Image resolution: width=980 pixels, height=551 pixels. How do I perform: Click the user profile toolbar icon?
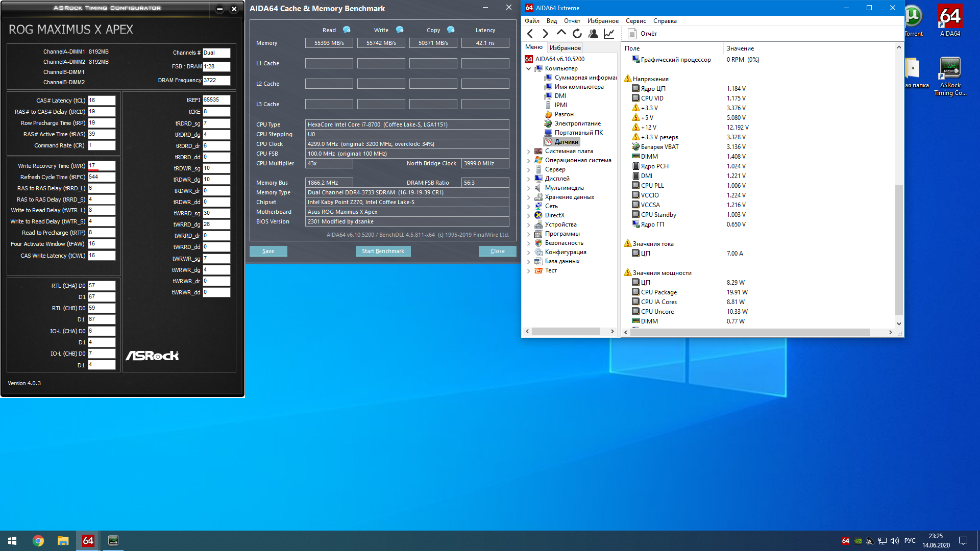[593, 34]
